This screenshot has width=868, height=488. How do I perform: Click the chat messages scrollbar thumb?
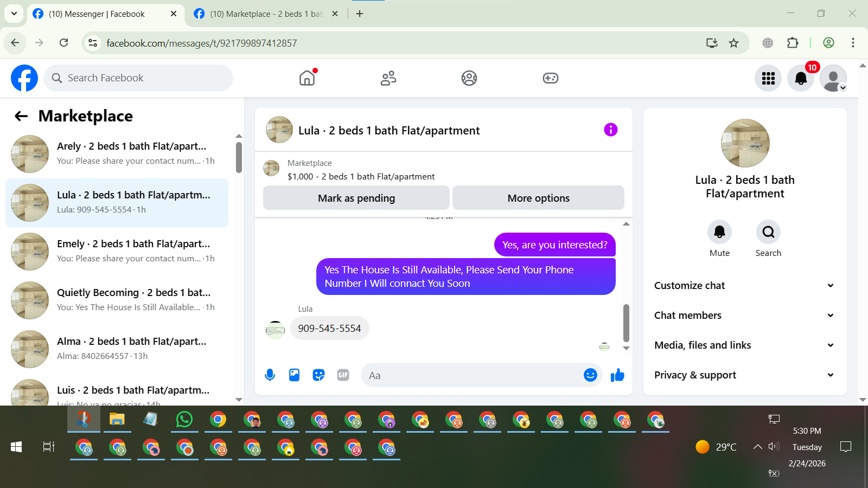click(626, 323)
